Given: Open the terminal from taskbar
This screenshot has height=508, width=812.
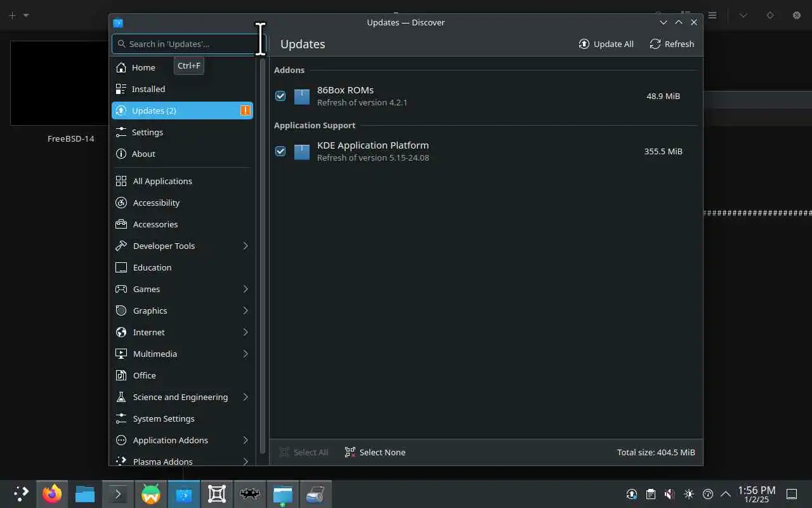Looking at the screenshot, I should coord(118,493).
